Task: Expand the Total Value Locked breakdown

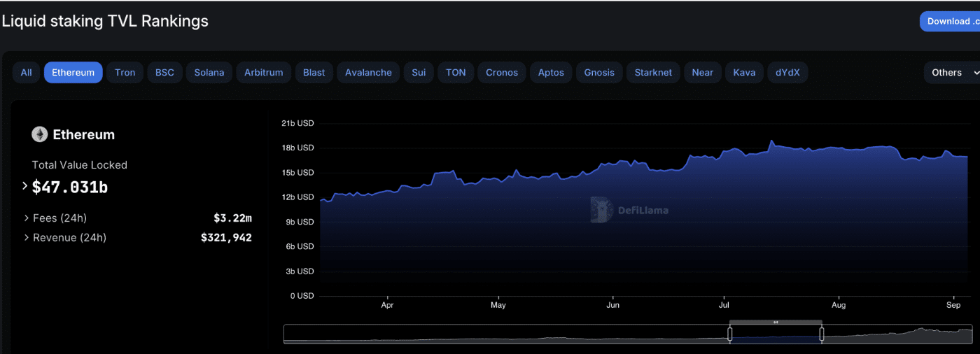Action: click(25, 186)
